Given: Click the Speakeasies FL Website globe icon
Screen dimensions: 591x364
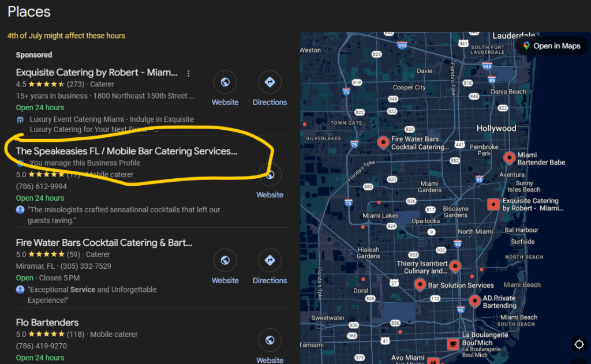Looking at the screenshot, I should pyautogui.click(x=270, y=175).
